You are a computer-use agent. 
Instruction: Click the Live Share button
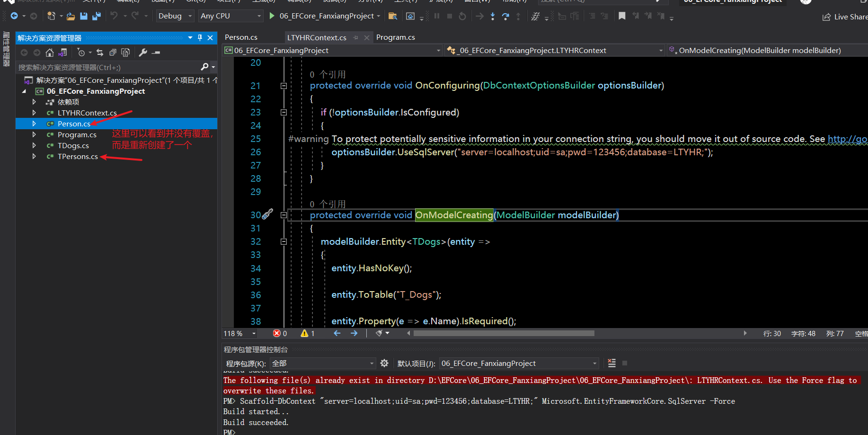(x=845, y=17)
